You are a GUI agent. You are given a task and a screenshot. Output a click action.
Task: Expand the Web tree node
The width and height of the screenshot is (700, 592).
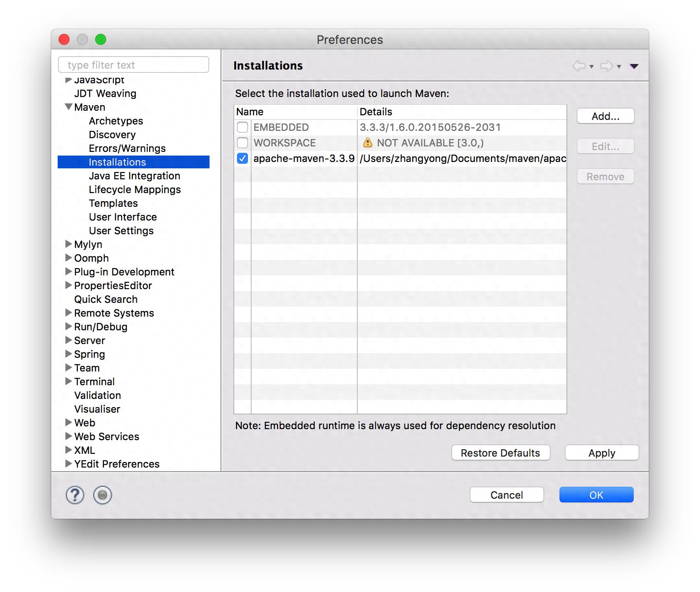tap(69, 422)
